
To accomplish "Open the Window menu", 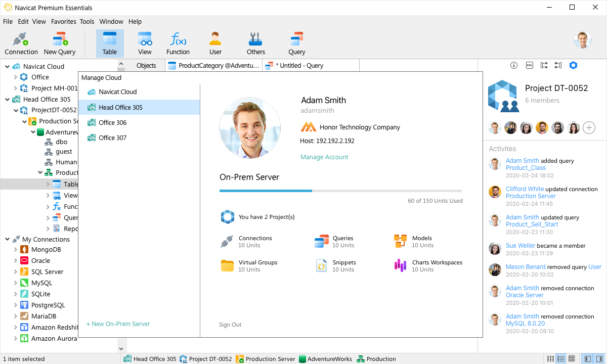I will tap(111, 22).
